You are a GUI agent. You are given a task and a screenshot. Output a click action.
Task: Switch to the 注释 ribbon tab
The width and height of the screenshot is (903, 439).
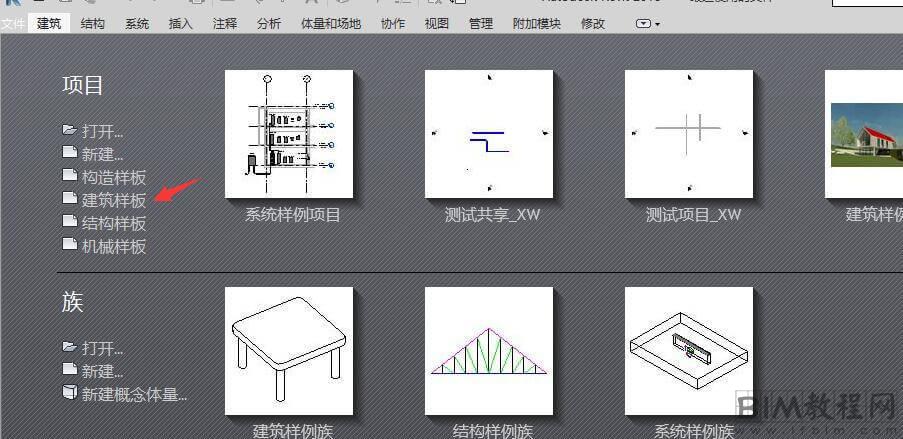tap(225, 24)
